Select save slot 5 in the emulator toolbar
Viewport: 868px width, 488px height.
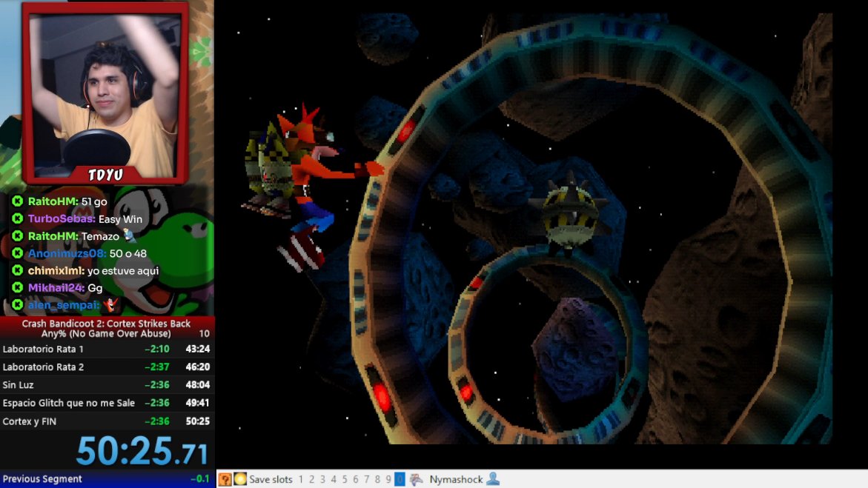[344, 478]
